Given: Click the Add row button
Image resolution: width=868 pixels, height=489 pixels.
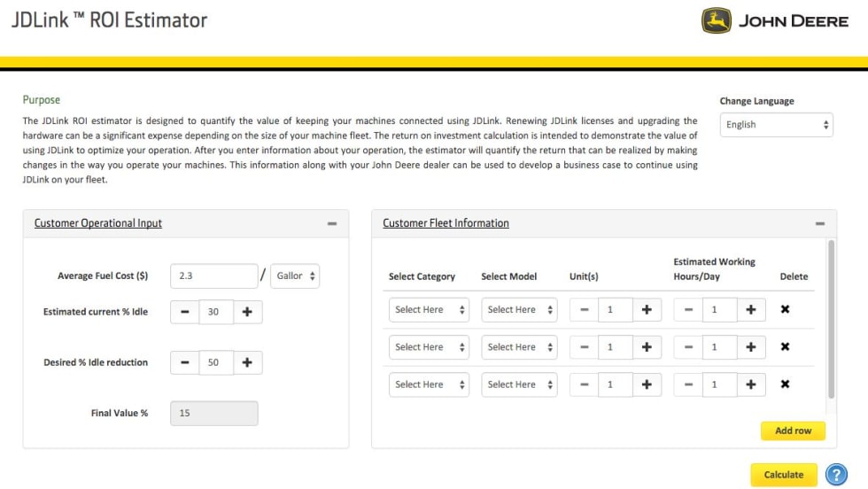Looking at the screenshot, I should (x=793, y=431).
